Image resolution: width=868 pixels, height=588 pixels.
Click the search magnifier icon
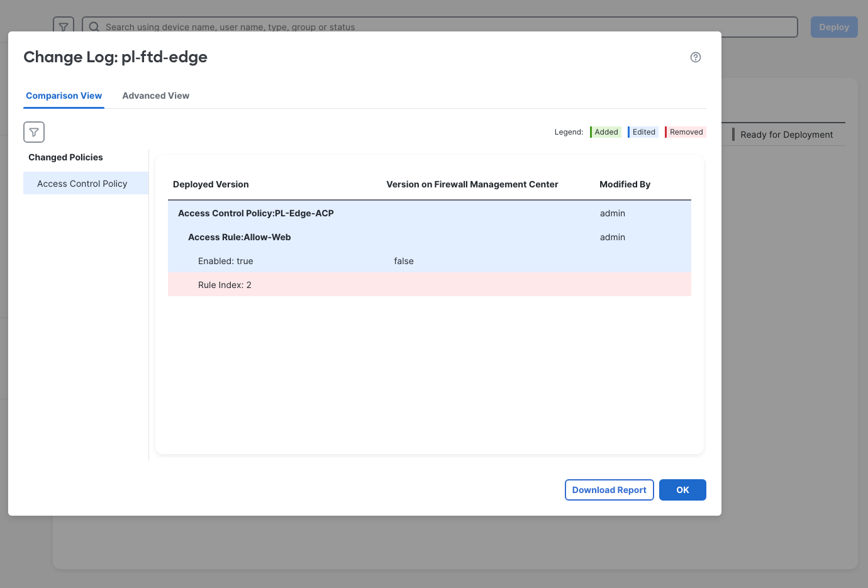94,27
